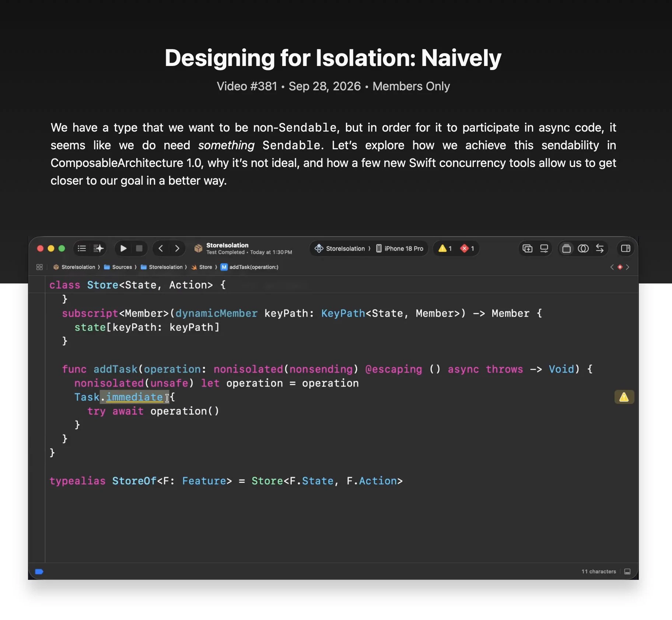
Task: Jump to next issue arrow
Action: pyautogui.click(x=628, y=267)
